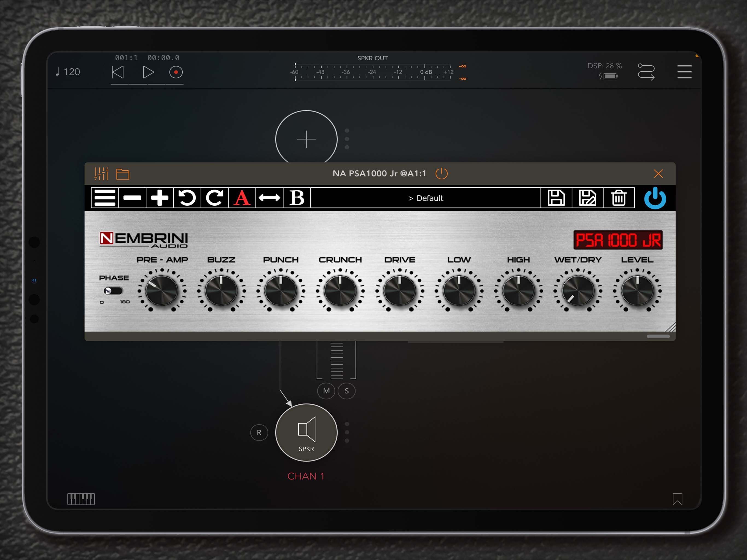
Task: Click the HIGH knob
Action: (518, 290)
